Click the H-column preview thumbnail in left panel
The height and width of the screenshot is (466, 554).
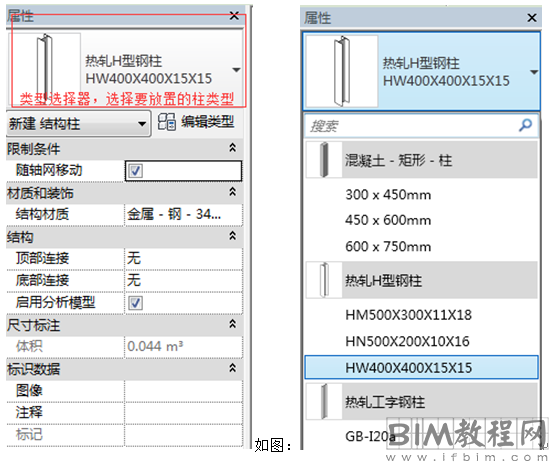[x=45, y=69]
